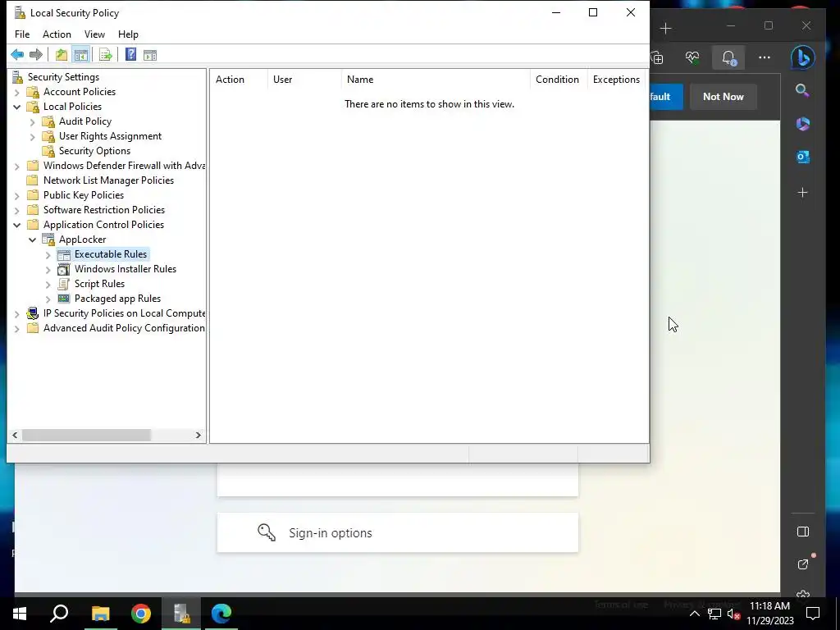
Task: Expand the Account Policies node
Action: click(x=16, y=92)
